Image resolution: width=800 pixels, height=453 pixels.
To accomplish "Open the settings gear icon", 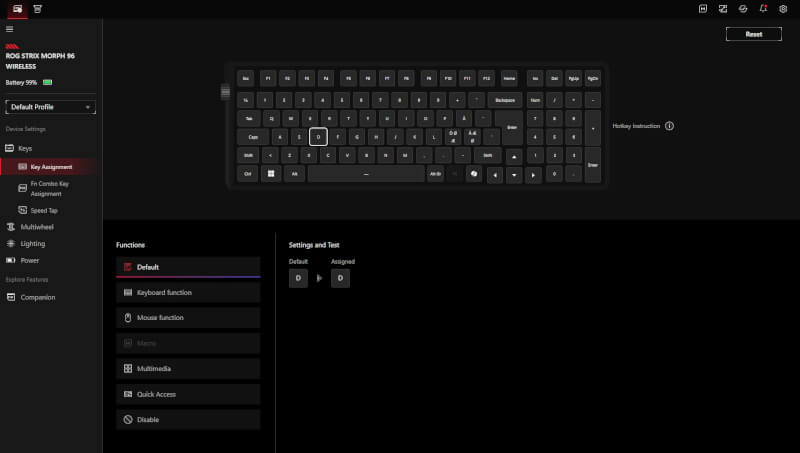I will coord(783,9).
